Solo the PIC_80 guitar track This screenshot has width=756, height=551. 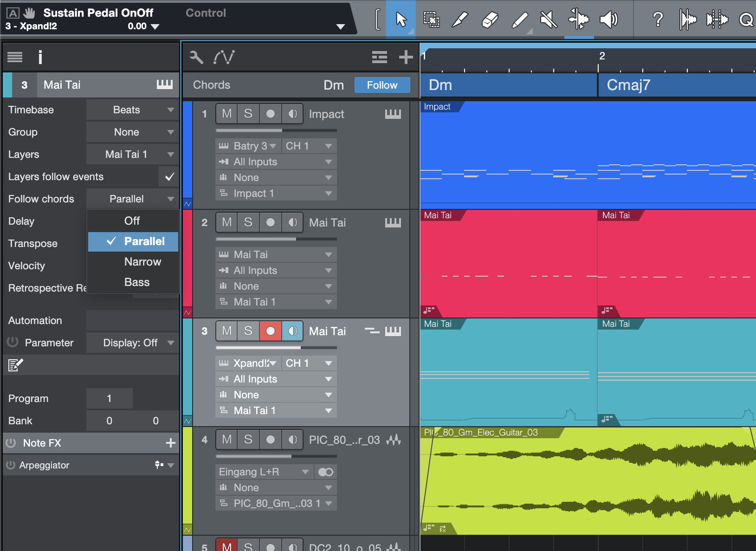click(x=248, y=440)
